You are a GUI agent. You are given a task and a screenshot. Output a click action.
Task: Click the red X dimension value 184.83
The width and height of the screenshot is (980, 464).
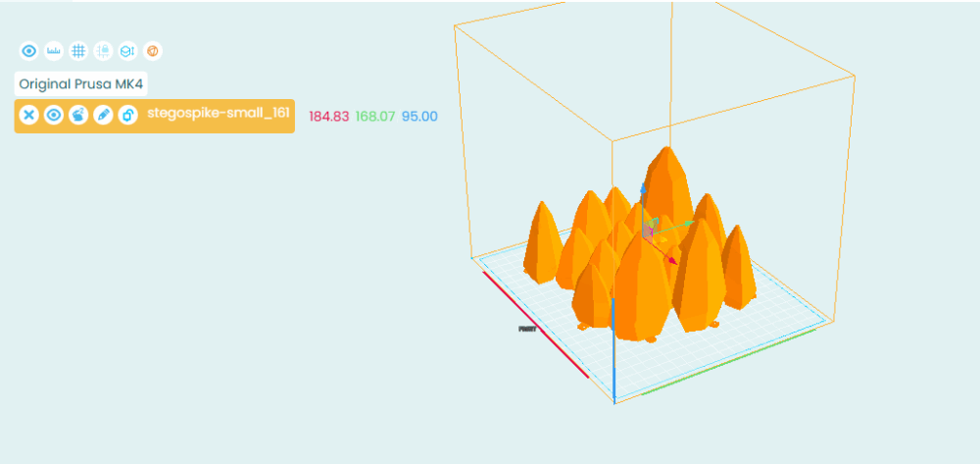click(x=329, y=117)
